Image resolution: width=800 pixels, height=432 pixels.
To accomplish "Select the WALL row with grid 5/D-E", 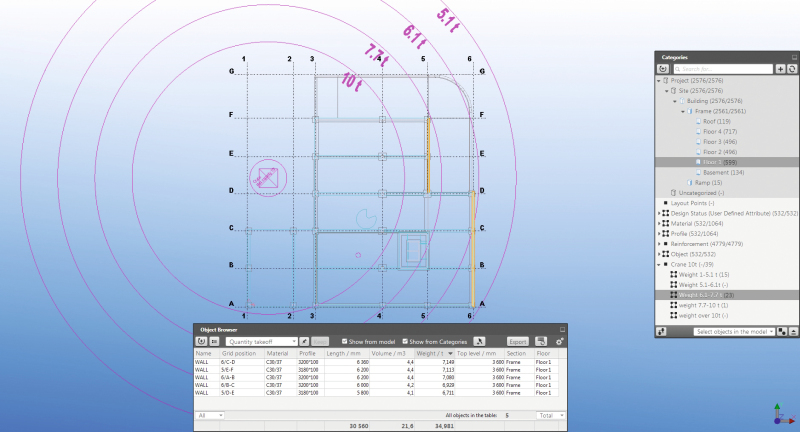I will click(x=376, y=393).
